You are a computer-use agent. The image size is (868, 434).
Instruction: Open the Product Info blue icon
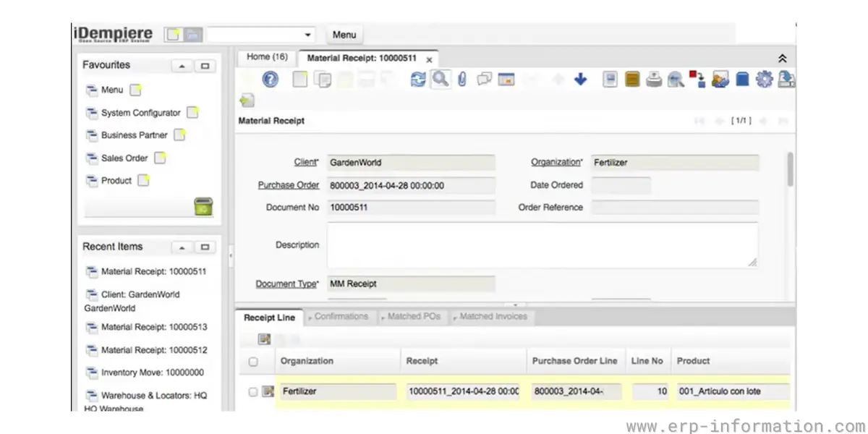[742, 80]
